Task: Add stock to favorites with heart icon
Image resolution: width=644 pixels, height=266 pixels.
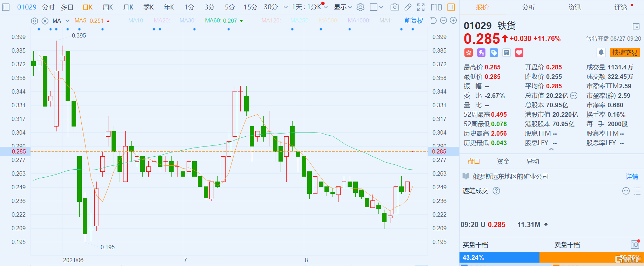Action: (x=519, y=53)
